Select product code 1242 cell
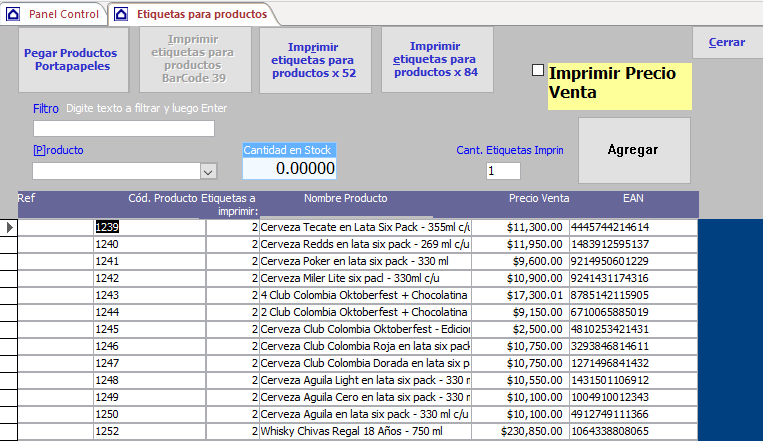The height and width of the screenshot is (441, 763). coord(149,278)
